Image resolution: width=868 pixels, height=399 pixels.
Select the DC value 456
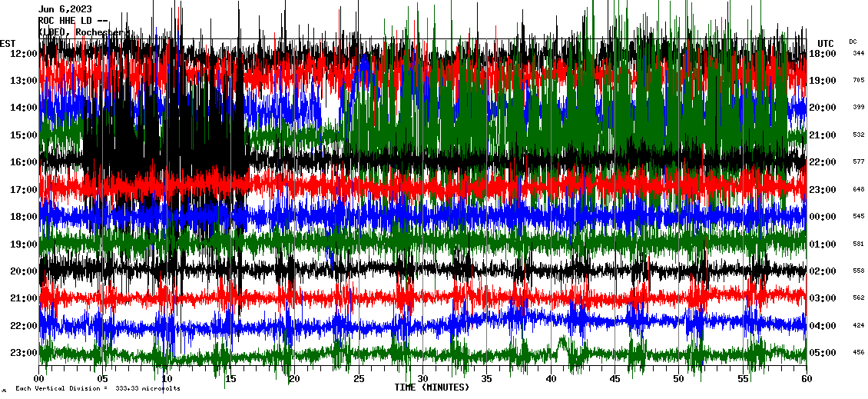pyautogui.click(x=858, y=353)
